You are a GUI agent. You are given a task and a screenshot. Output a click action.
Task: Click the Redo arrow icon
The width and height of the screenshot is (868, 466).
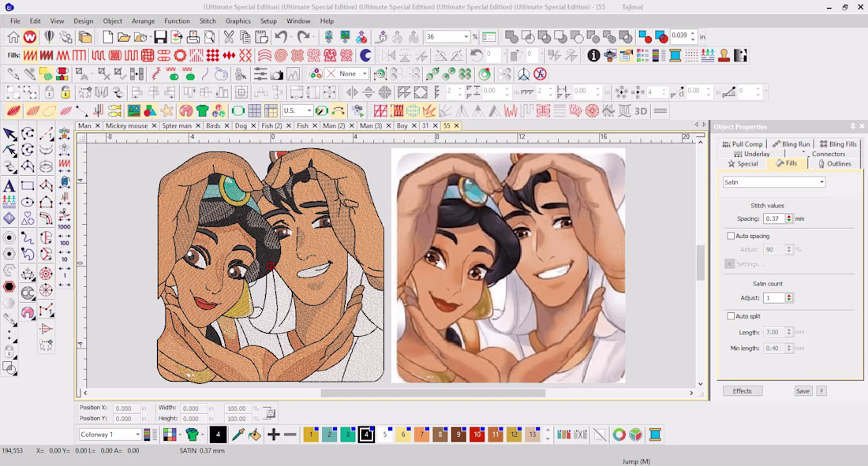click(303, 37)
